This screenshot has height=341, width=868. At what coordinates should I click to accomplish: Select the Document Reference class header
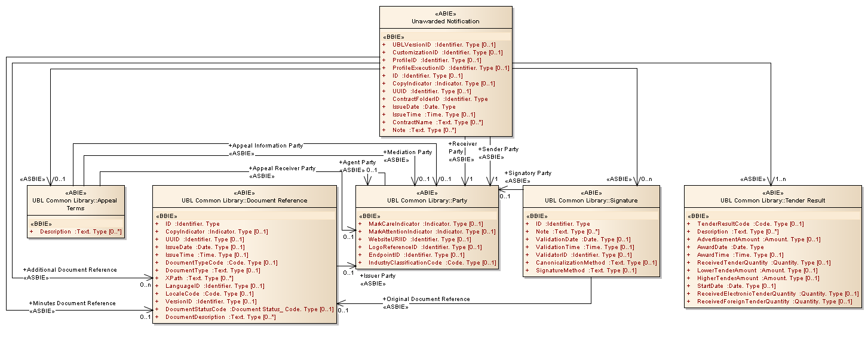[x=244, y=201]
